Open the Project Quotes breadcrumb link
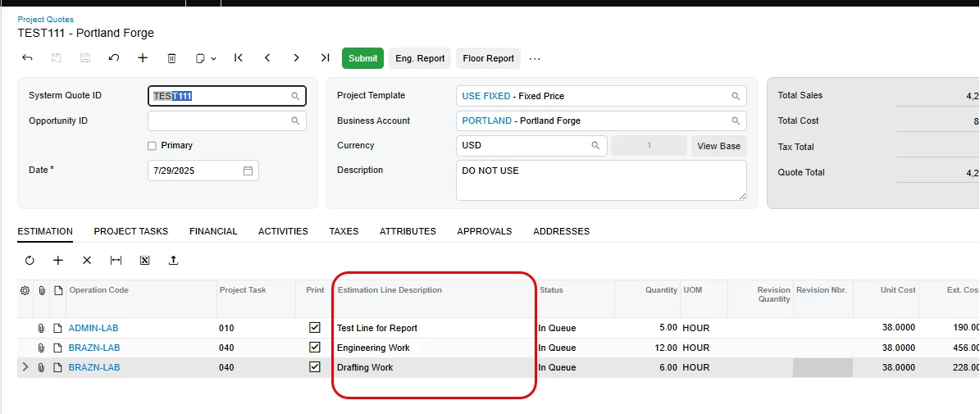 [x=45, y=20]
